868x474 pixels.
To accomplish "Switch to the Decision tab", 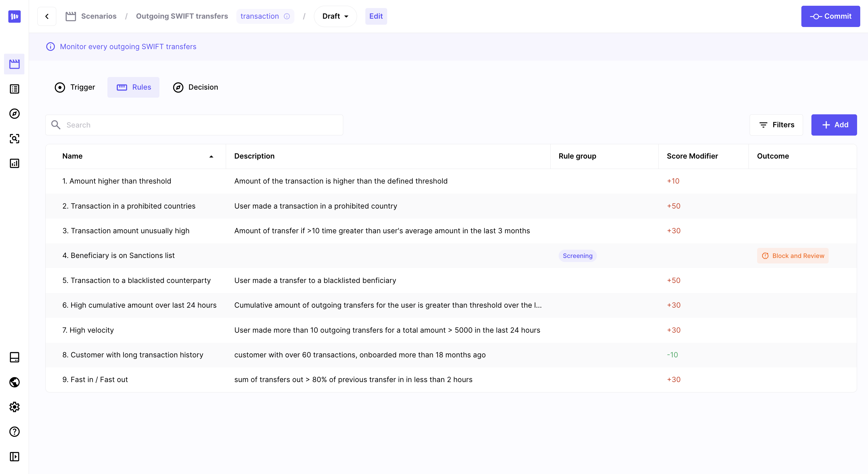I will (195, 87).
